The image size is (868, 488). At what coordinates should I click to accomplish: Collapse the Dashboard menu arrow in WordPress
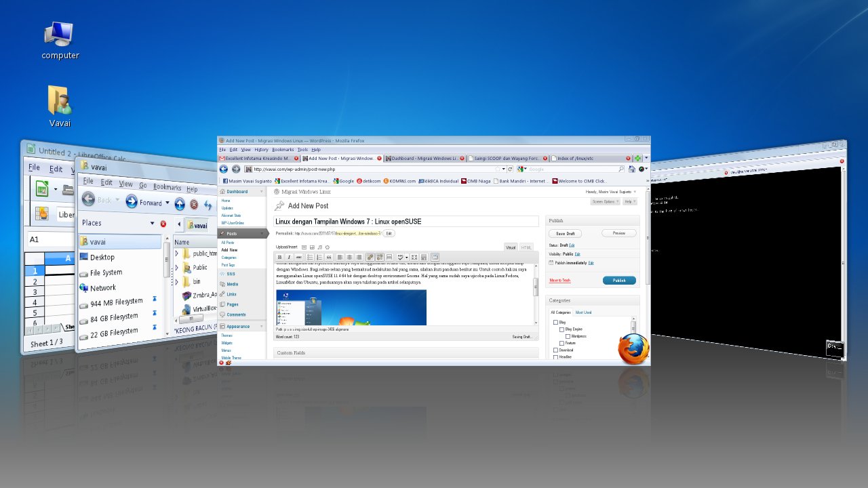click(x=262, y=192)
